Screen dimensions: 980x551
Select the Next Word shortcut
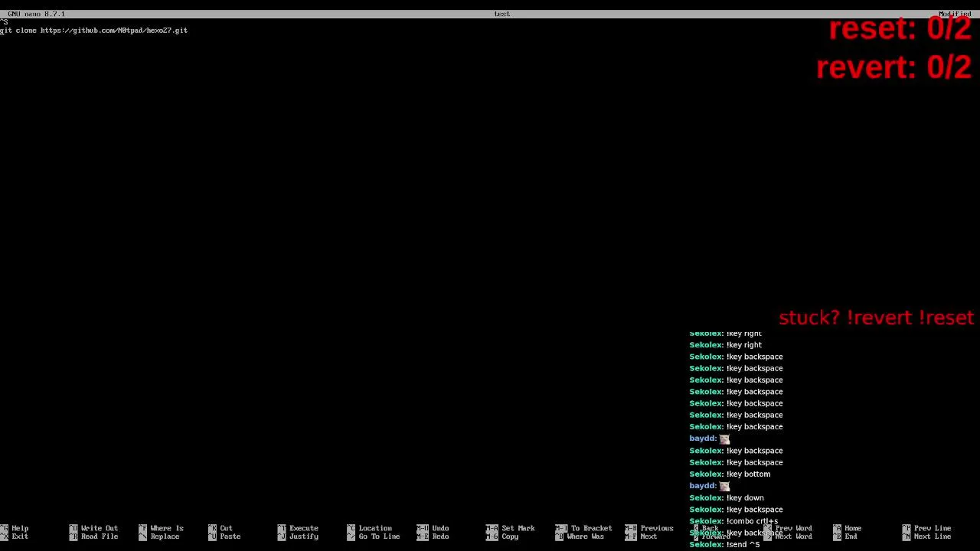[x=789, y=536]
